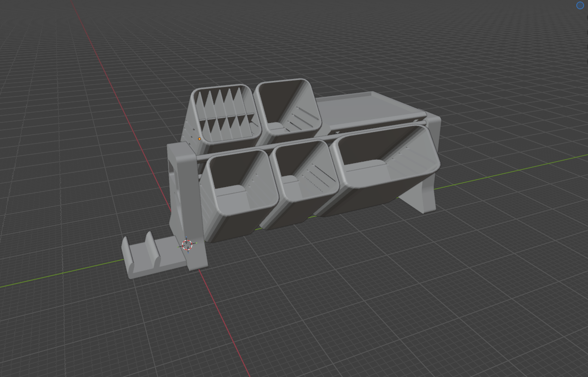Viewport: 588px width, 377px height.
Task: Select the large rightmost front bin
Action: 382,169
